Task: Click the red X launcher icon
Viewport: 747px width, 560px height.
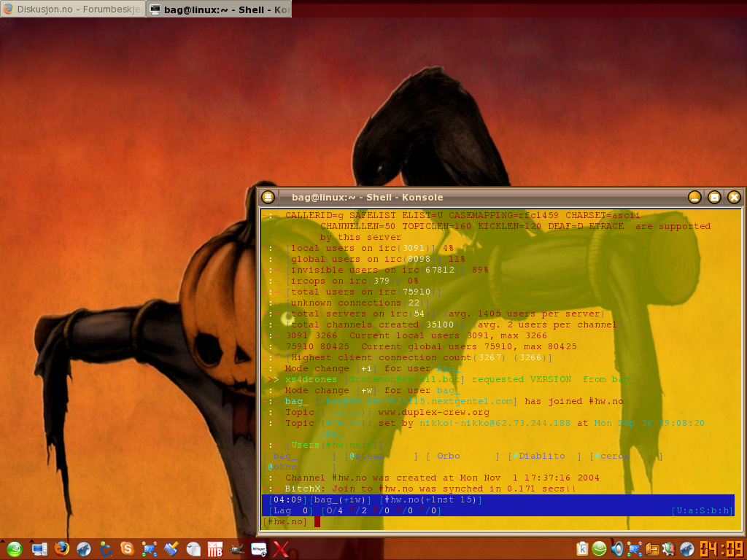Action: click(281, 549)
